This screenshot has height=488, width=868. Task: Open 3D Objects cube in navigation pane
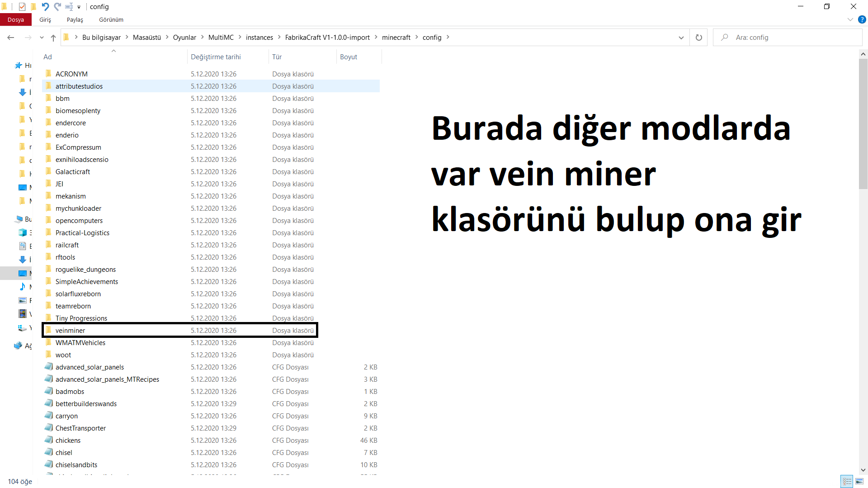tap(22, 232)
